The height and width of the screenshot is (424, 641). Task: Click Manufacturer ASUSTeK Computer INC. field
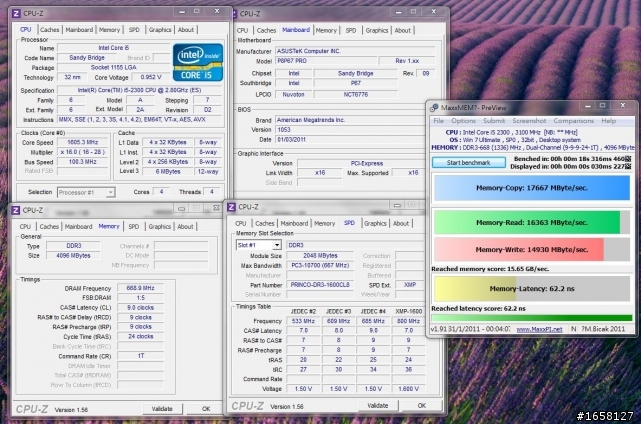pyautogui.click(x=355, y=51)
